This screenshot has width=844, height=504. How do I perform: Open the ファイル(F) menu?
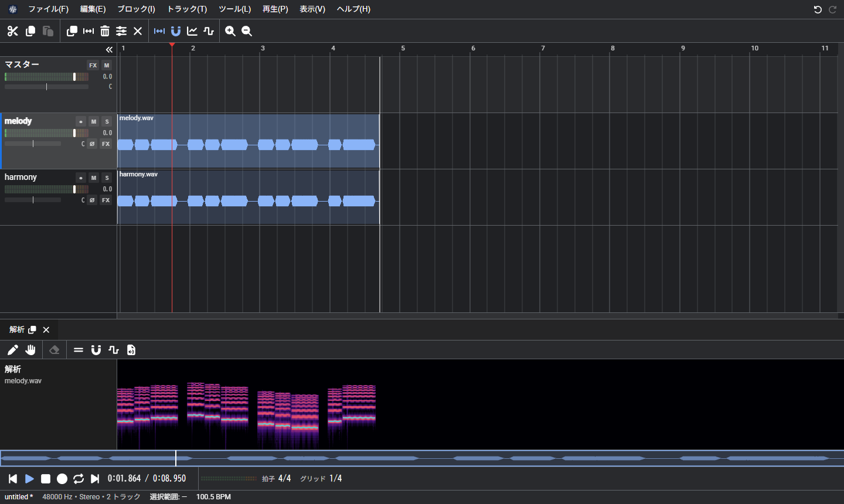49,9
